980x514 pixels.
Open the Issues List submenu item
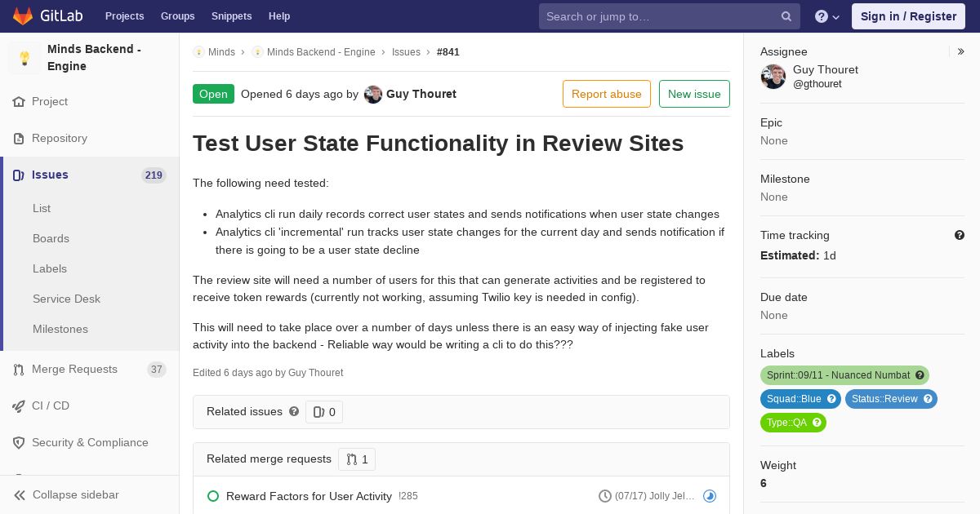(42, 209)
